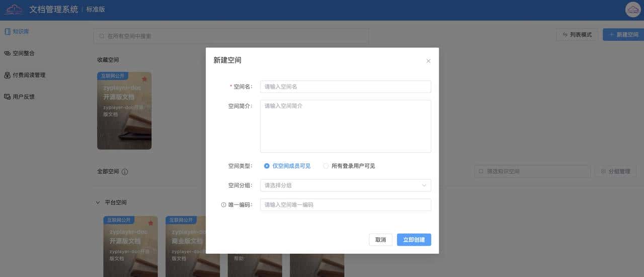
Task: Click the 文档管理系统 title
Action: (x=54, y=10)
